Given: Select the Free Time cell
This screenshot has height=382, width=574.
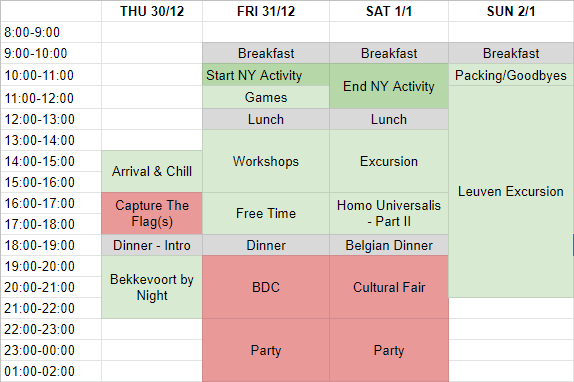Looking at the screenshot, I should (x=266, y=213).
